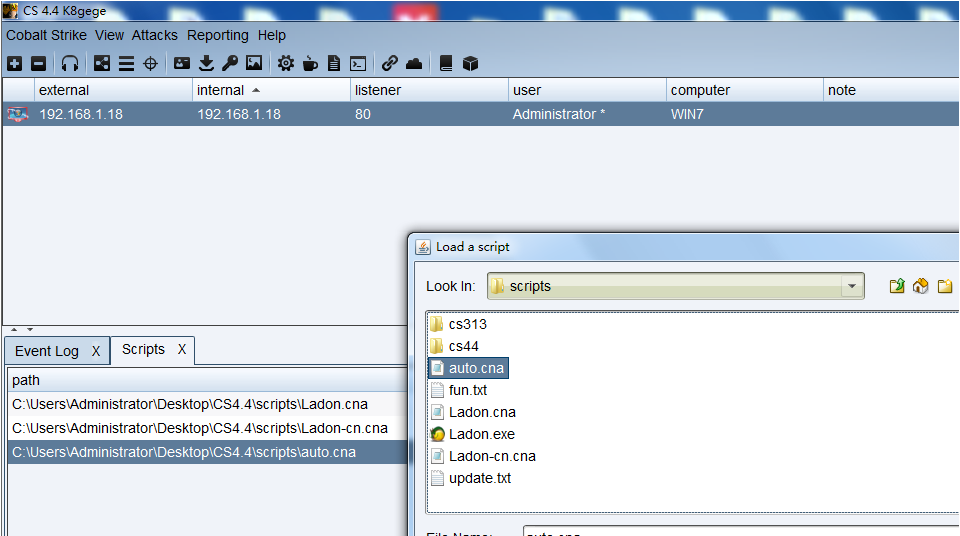Click the WIN7 computer cell
The width and height of the screenshot is (960, 536).
tap(744, 114)
